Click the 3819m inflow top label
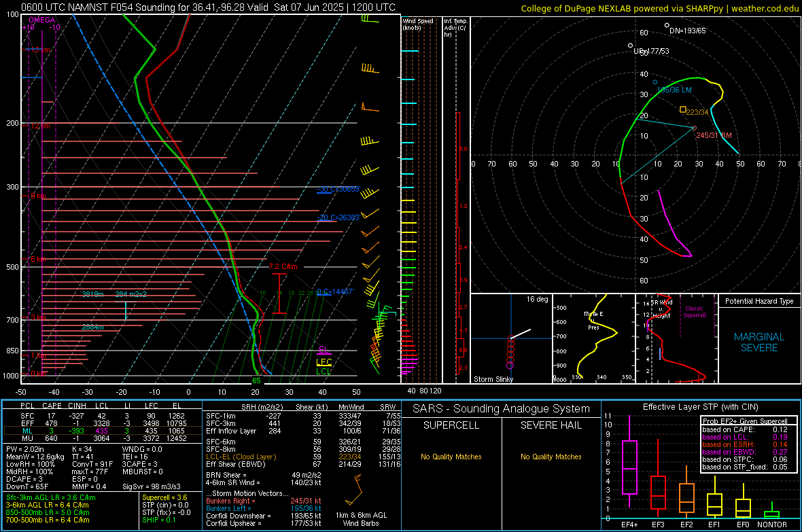 [x=92, y=294]
